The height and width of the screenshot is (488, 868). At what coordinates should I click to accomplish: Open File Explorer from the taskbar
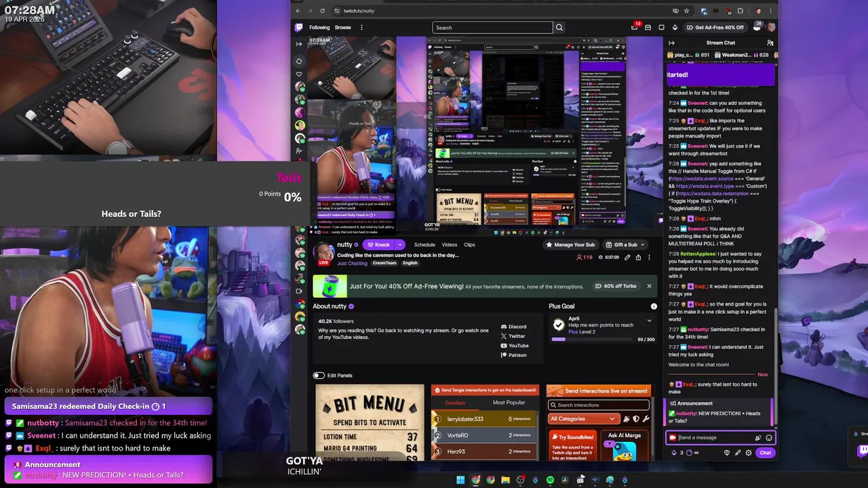[x=505, y=480]
